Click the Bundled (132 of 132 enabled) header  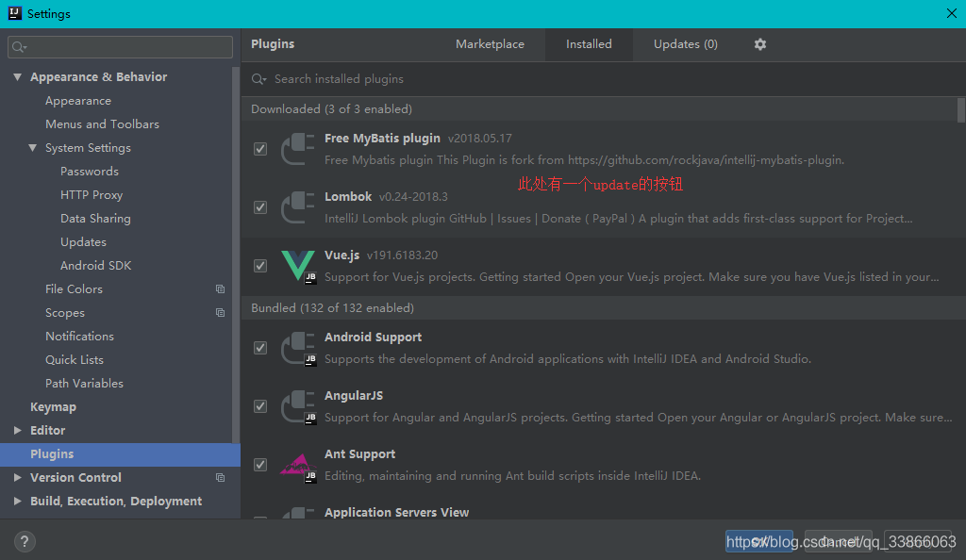(332, 307)
